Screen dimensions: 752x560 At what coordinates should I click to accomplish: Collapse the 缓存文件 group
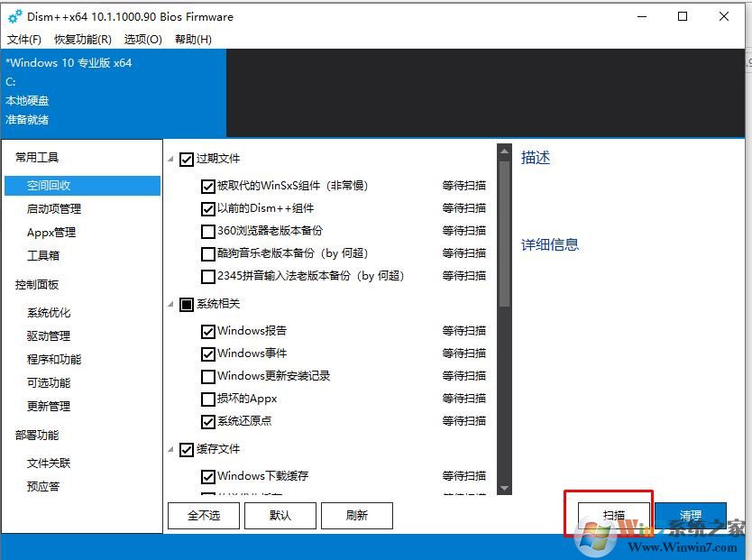click(170, 449)
